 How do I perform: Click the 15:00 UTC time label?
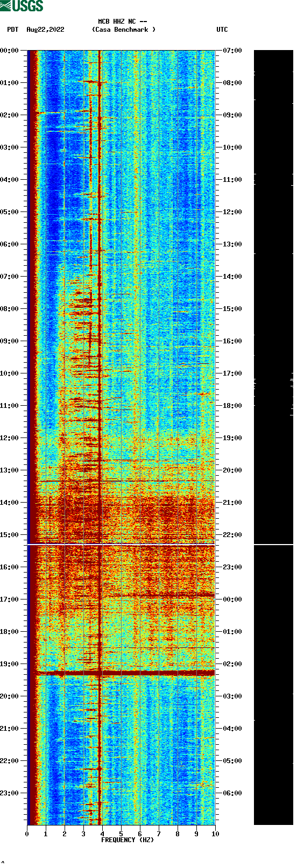click(x=232, y=309)
